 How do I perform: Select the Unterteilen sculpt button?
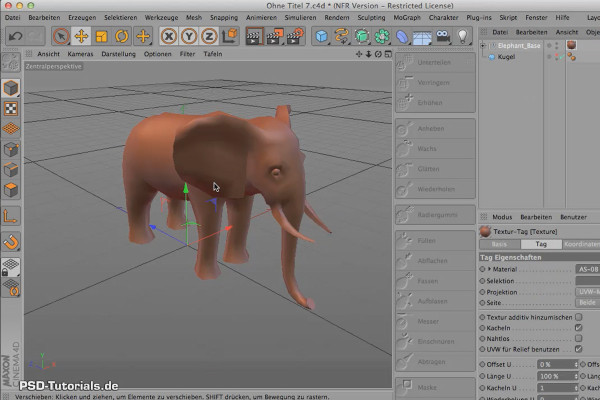[x=435, y=62]
